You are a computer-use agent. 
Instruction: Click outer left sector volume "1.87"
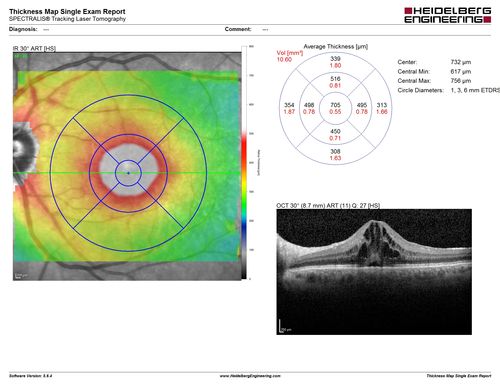point(289,112)
